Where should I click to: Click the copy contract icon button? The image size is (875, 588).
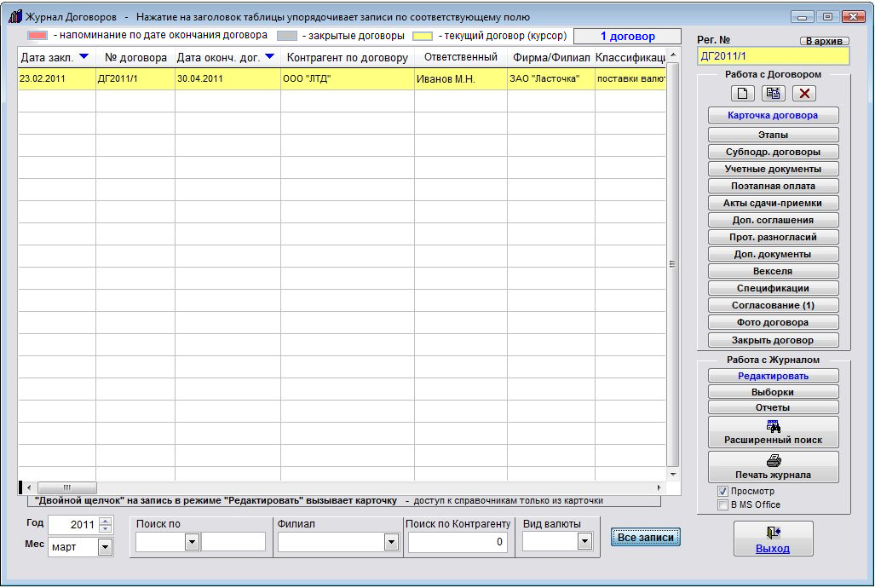[773, 94]
